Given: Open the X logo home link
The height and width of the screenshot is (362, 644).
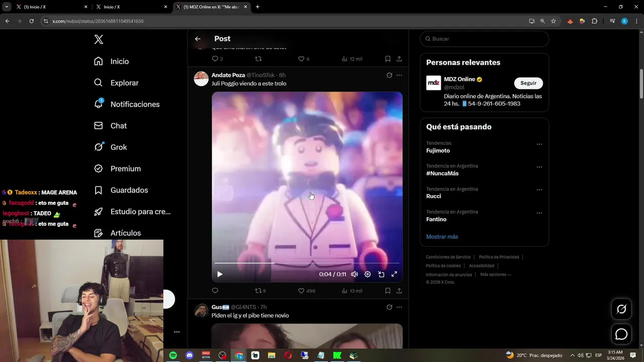Looking at the screenshot, I should [x=99, y=40].
